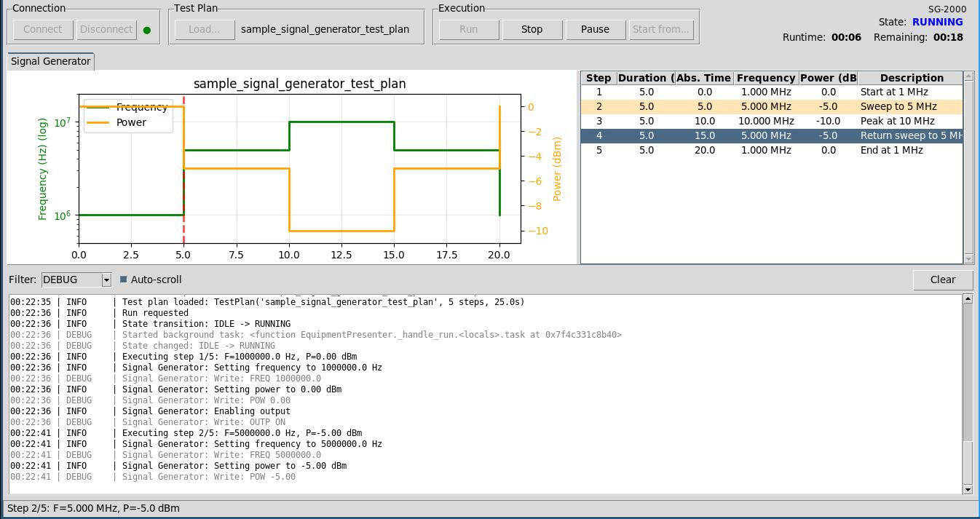Click the Power legend entry
This screenshot has height=519, width=980.
click(x=117, y=122)
